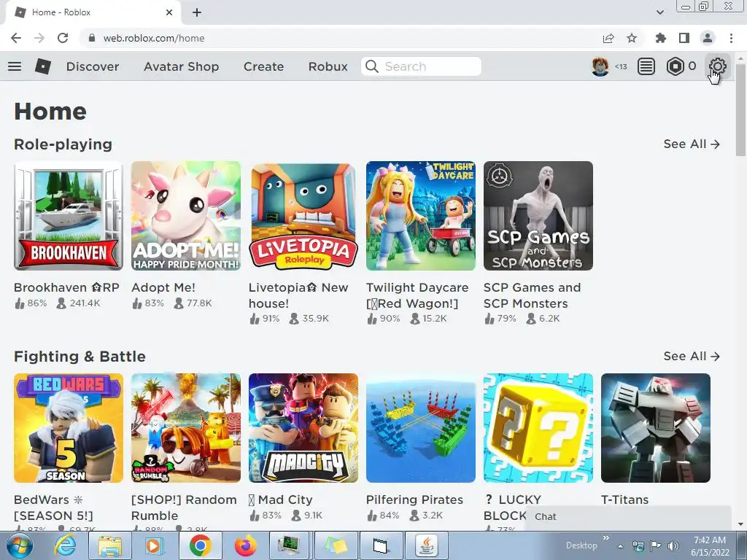Expand Desktop toolbar chevron
This screenshot has width=747, height=560.
click(606, 538)
